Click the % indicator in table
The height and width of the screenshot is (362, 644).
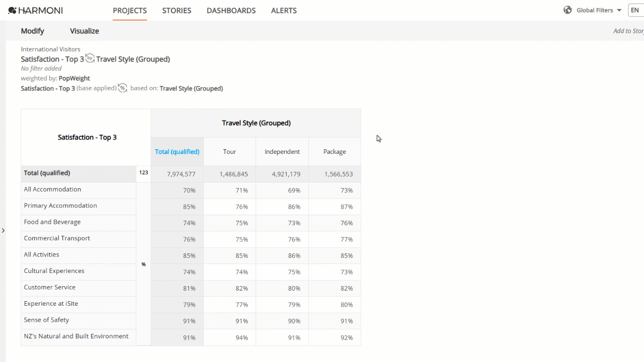143,264
